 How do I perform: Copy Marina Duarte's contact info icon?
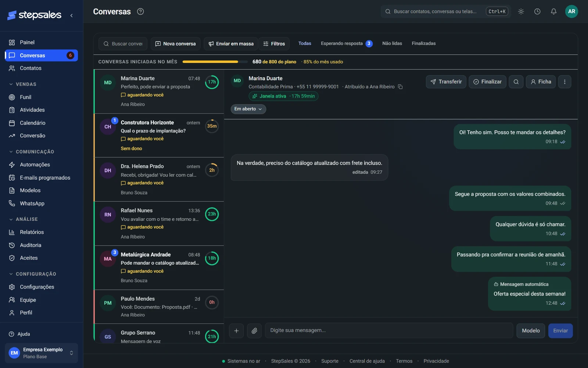(x=400, y=87)
